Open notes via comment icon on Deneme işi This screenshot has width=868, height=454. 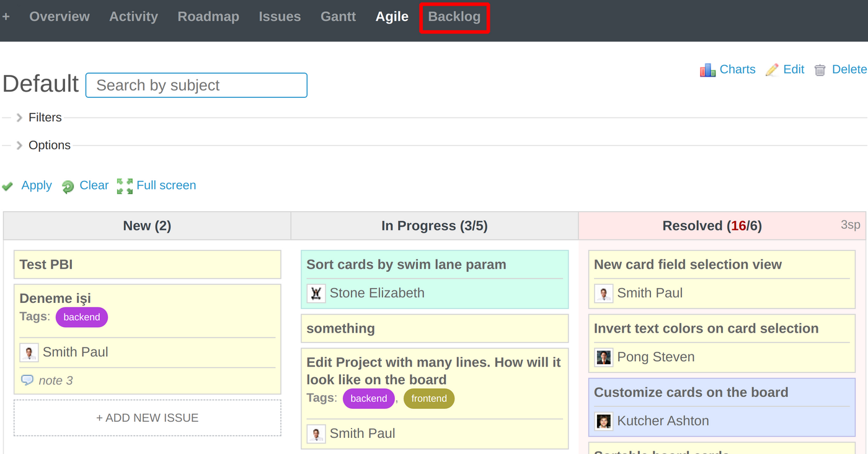pos(27,380)
